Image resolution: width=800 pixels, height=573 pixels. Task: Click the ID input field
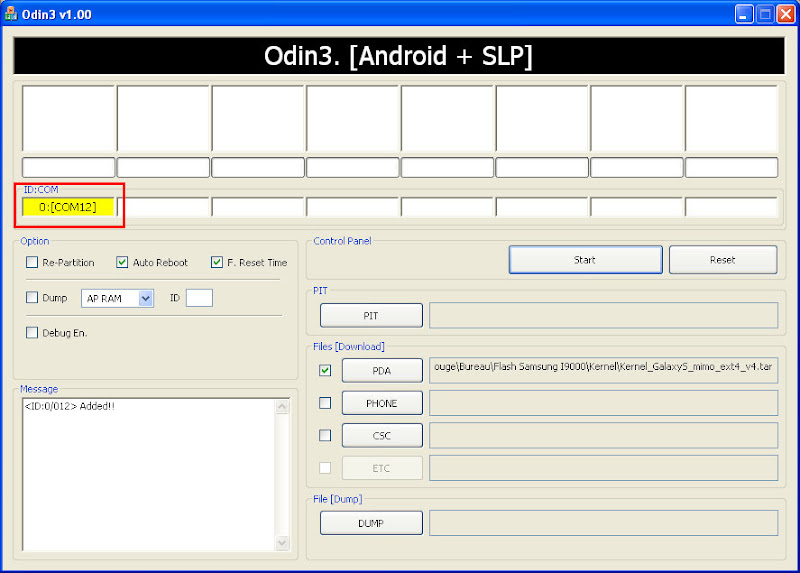199,298
